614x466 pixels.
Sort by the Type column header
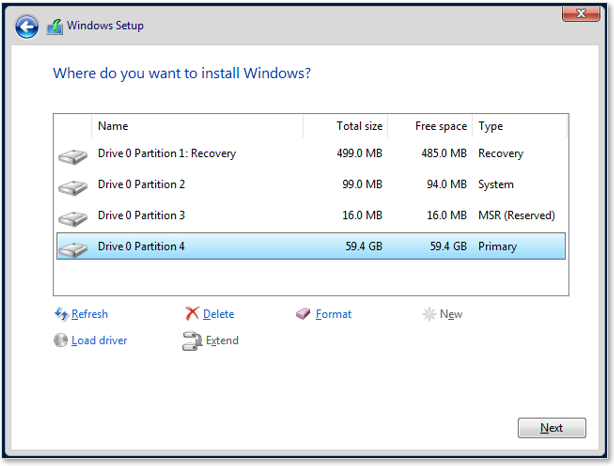coord(520,126)
